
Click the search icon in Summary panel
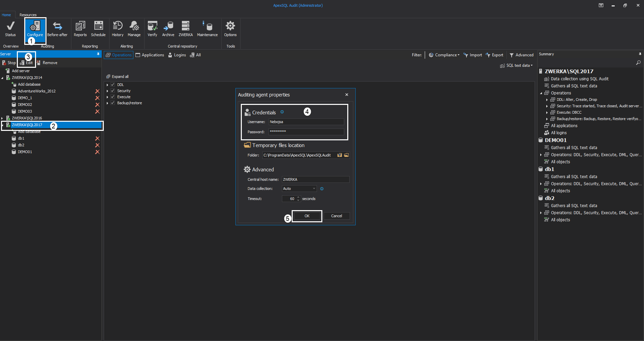pos(638,63)
